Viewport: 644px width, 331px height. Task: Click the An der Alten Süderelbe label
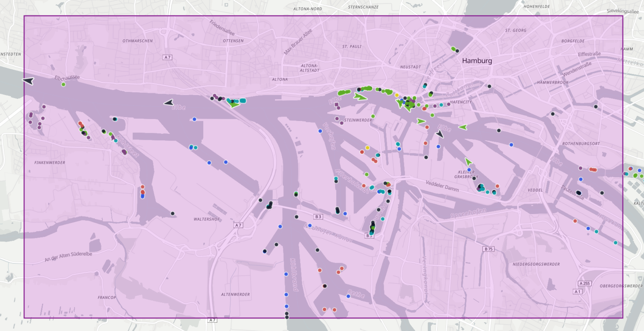point(68,257)
